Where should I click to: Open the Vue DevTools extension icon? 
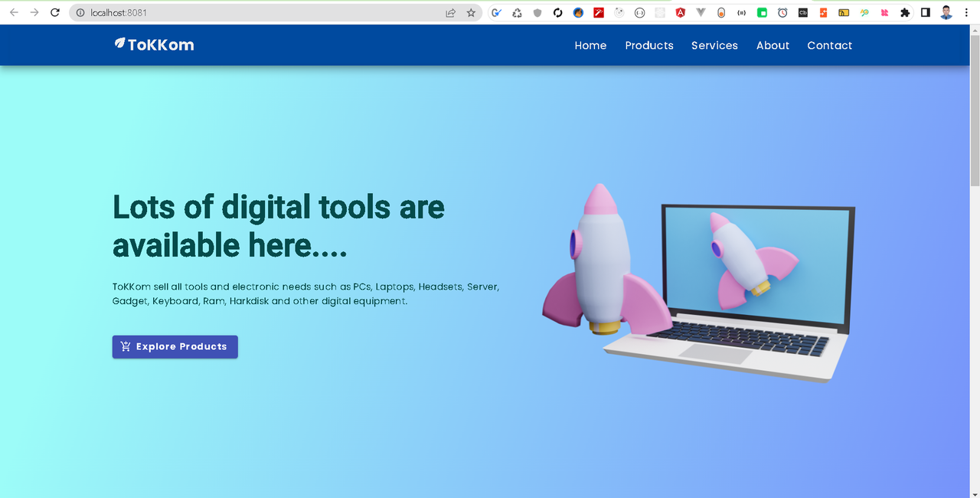(701, 13)
